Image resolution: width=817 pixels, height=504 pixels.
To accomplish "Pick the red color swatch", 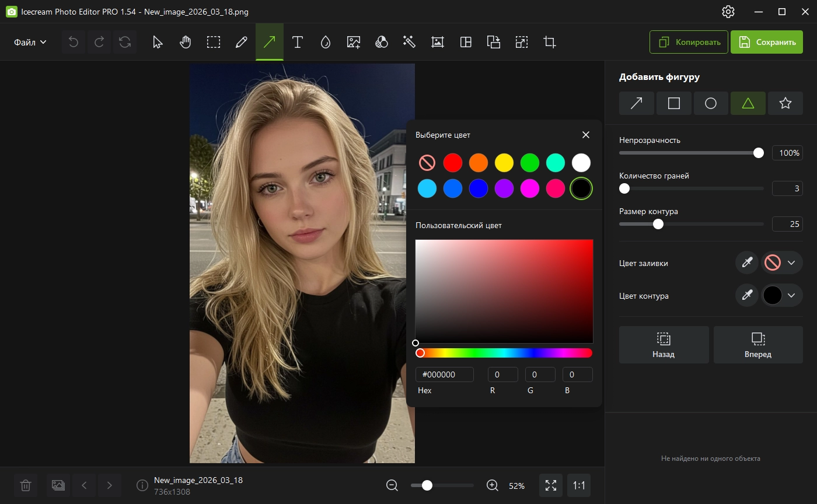I will [x=452, y=163].
